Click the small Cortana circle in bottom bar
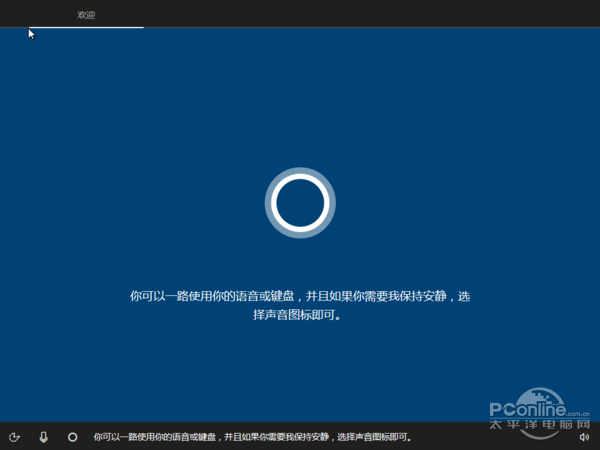The image size is (600, 450). pyautogui.click(x=72, y=437)
